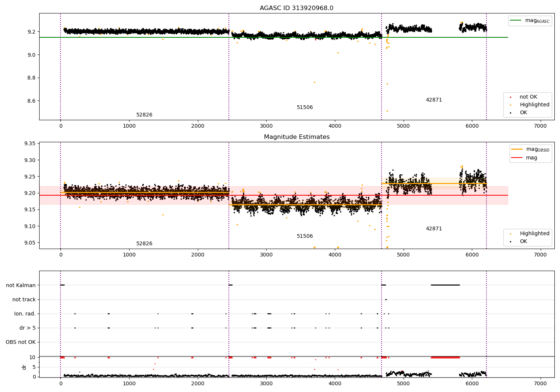Select 'not OK' legend entry in top plot
This screenshot has width=560, height=392.
coord(528,97)
